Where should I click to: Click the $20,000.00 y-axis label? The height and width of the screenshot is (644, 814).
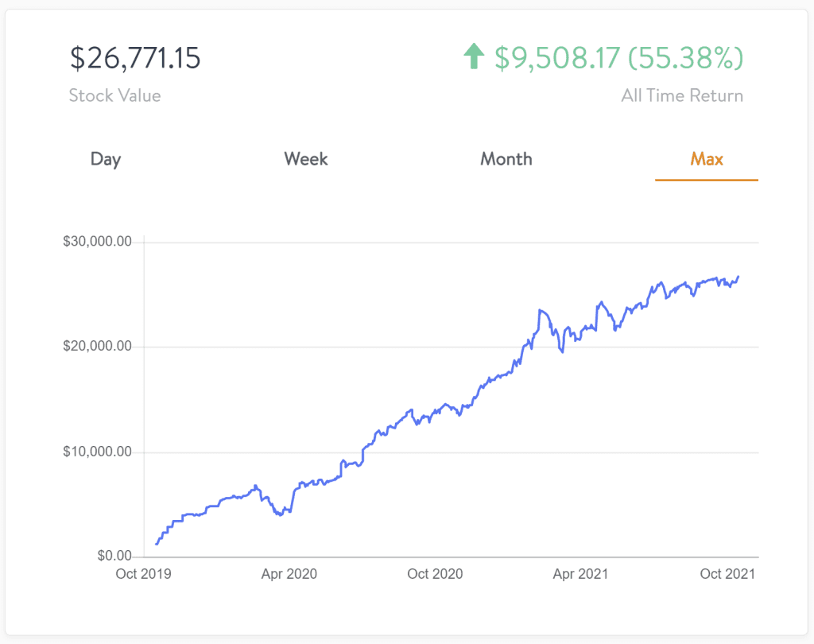click(97, 347)
